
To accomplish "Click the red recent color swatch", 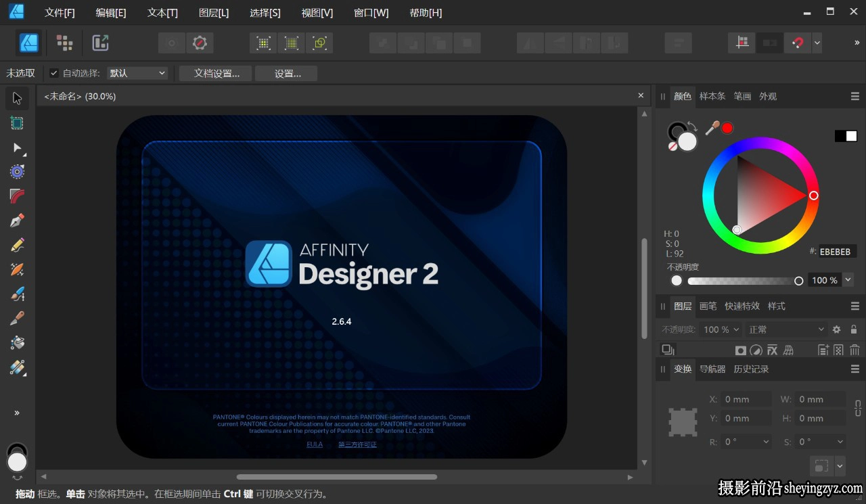I will [x=727, y=128].
